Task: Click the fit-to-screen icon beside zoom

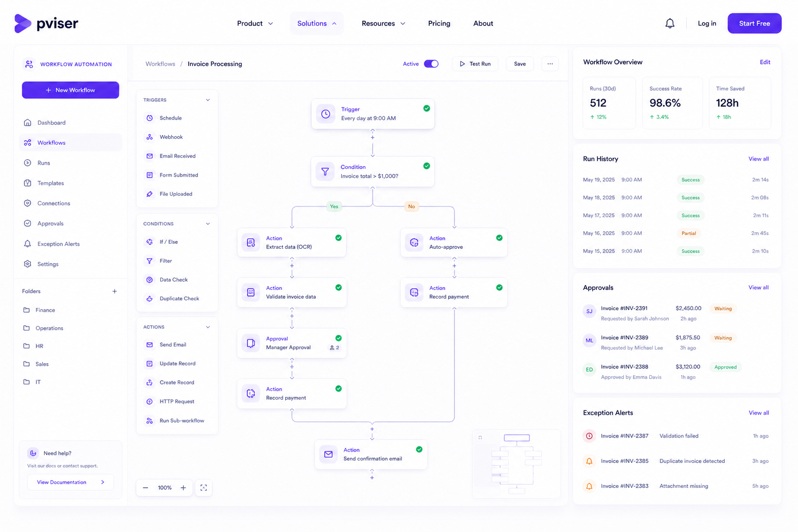Action: pos(204,488)
